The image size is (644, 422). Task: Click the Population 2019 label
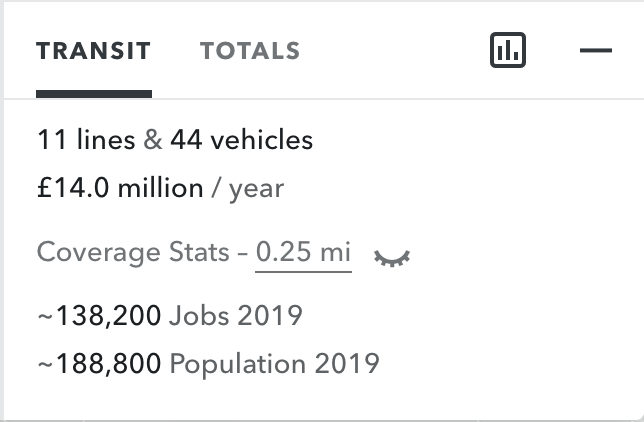(x=274, y=364)
